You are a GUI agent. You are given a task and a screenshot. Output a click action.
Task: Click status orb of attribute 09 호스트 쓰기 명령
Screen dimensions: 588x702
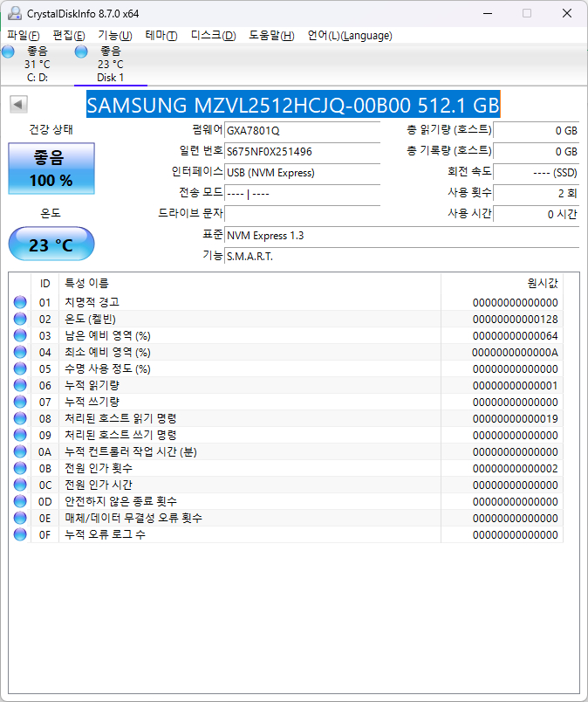(20, 435)
